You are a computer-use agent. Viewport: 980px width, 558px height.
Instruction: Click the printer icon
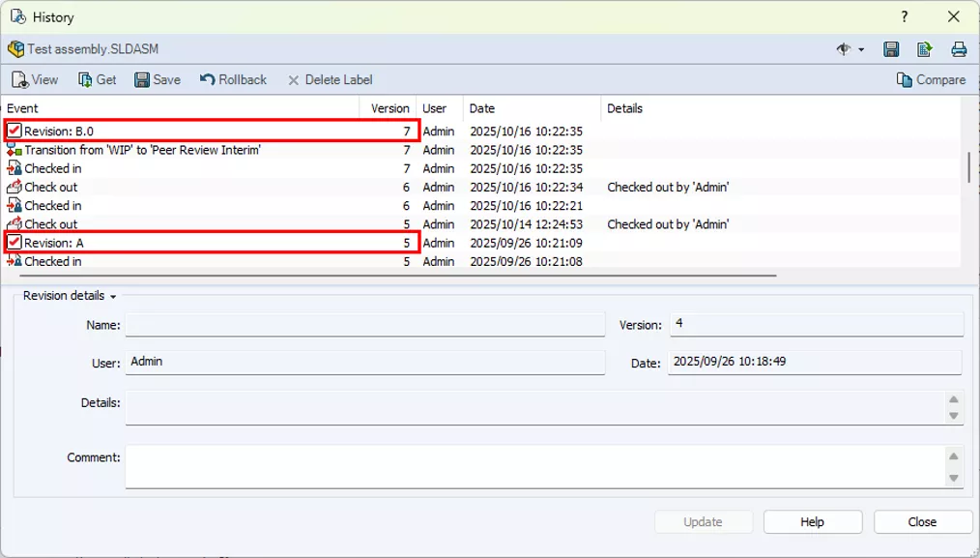tap(959, 48)
